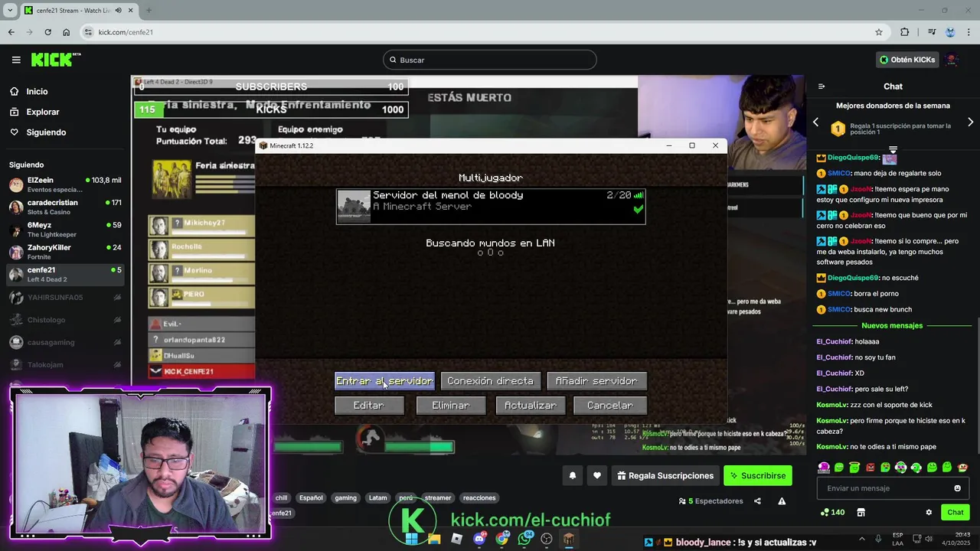Select the streamer tag
The image size is (980, 551).
pyautogui.click(x=438, y=497)
